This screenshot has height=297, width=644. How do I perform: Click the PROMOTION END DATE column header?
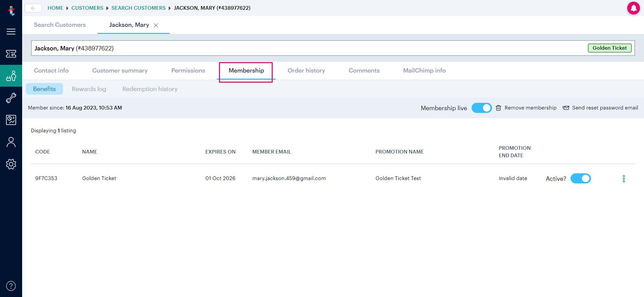coord(515,152)
